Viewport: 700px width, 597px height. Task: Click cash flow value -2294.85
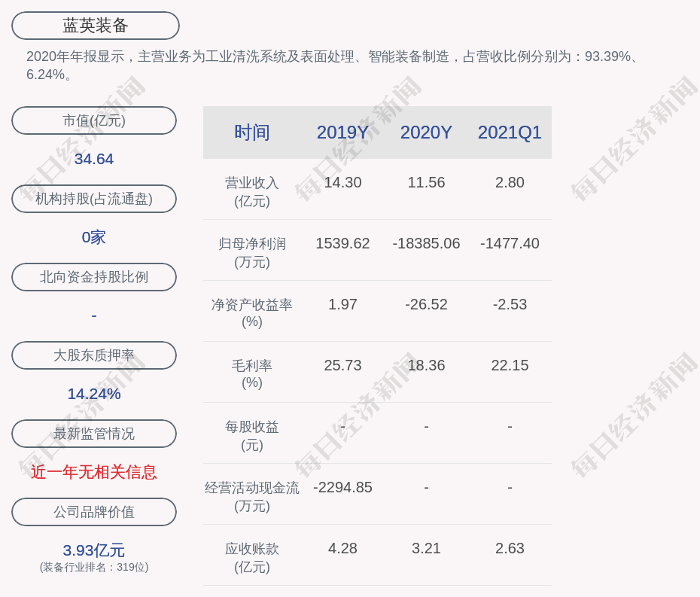(x=343, y=487)
